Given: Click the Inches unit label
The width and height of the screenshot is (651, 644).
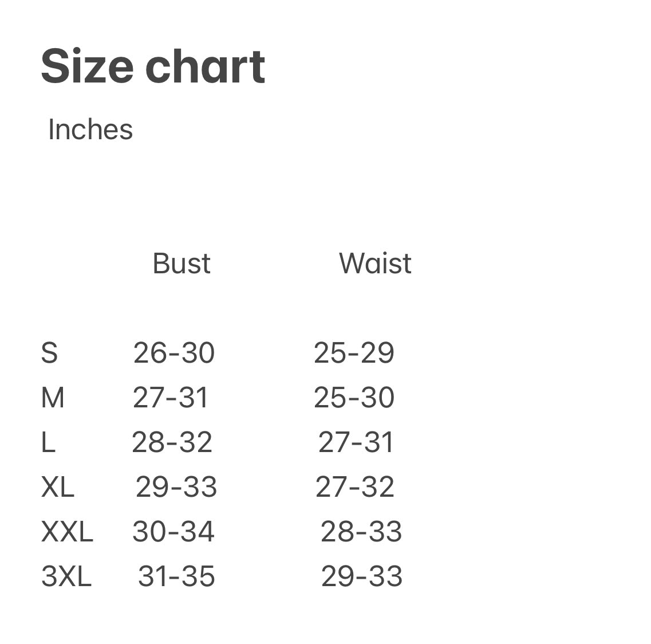Looking at the screenshot, I should 90,129.
